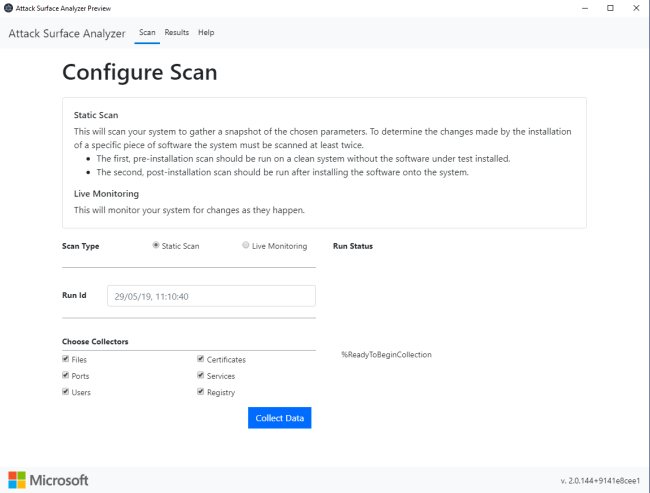Maximize the application window

(x=610, y=8)
